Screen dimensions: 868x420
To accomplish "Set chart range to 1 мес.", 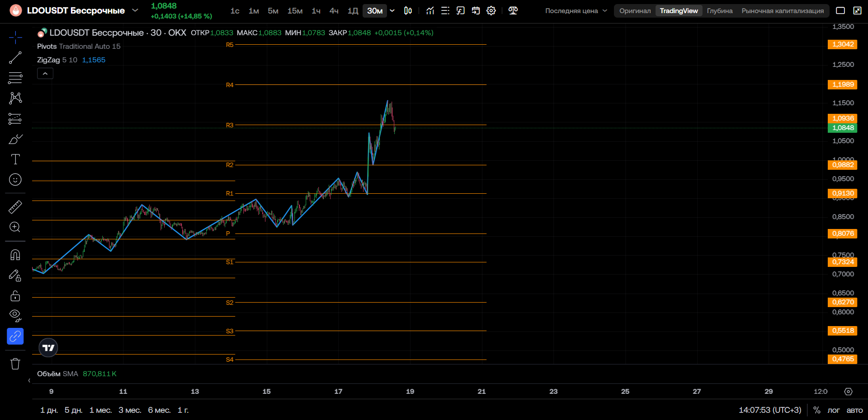I will (x=100, y=410).
